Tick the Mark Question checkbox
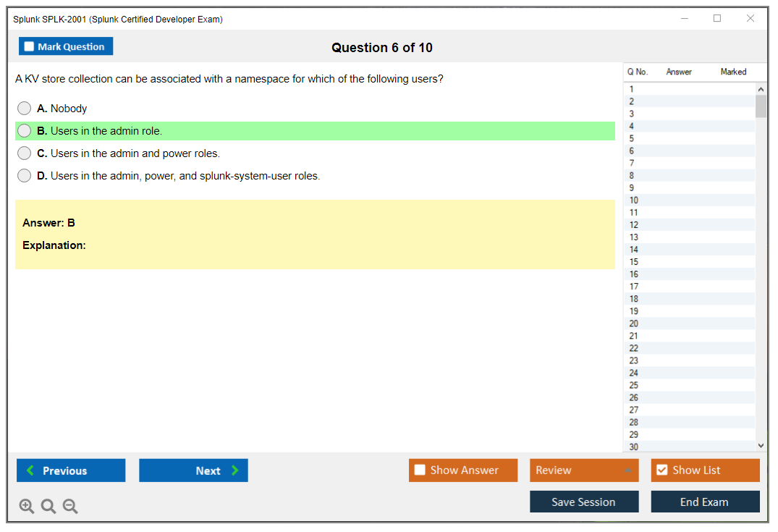This screenshot has width=778, height=532. click(x=30, y=47)
